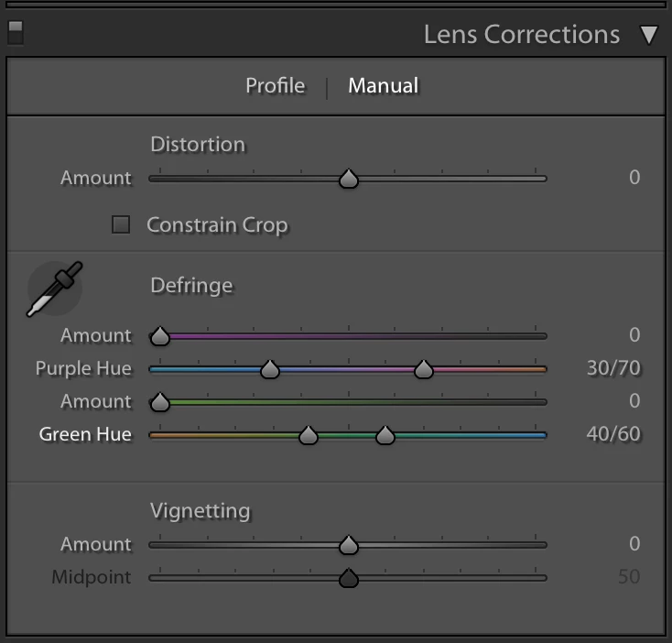Image resolution: width=672 pixels, height=643 pixels.
Task: Click the Green Hue label
Action: click(x=85, y=435)
